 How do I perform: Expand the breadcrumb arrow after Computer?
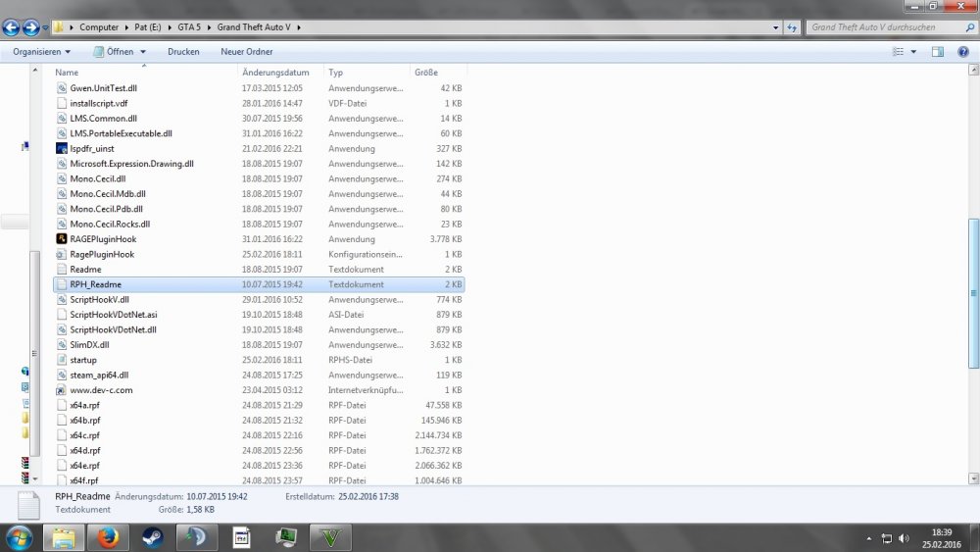pyautogui.click(x=126, y=27)
